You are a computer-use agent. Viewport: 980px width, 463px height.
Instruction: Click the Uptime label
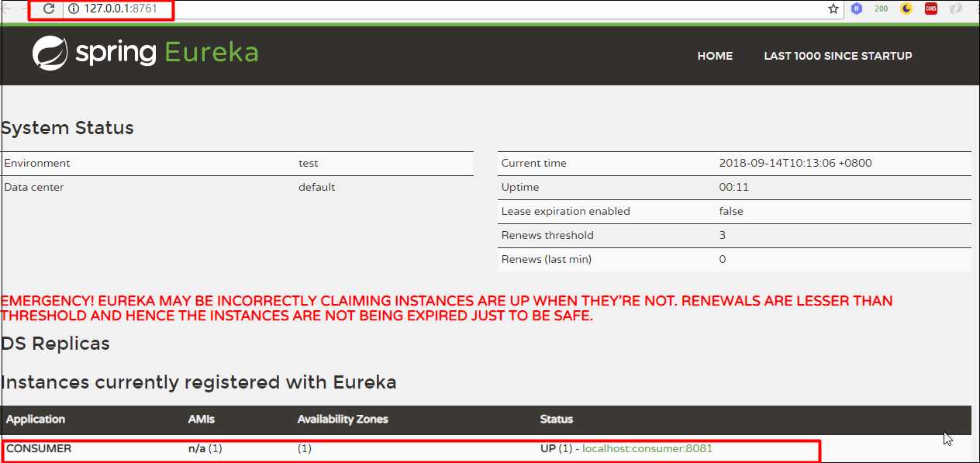point(520,187)
